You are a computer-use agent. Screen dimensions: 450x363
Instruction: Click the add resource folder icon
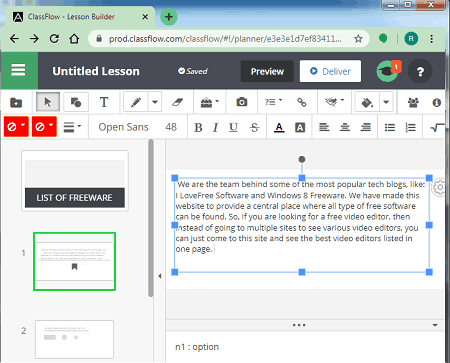coord(16,102)
